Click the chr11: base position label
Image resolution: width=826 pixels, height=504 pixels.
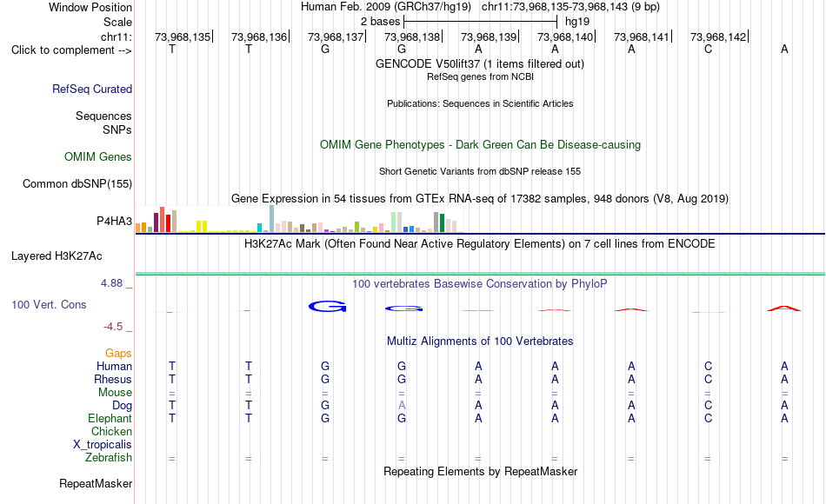(117, 36)
